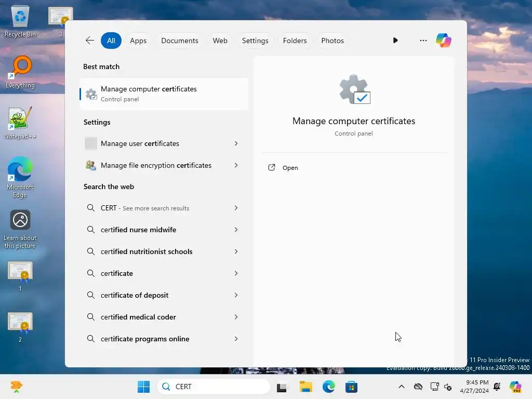Open Microsoft Store from the taskbar
This screenshot has width=532, height=399.
[x=351, y=387]
